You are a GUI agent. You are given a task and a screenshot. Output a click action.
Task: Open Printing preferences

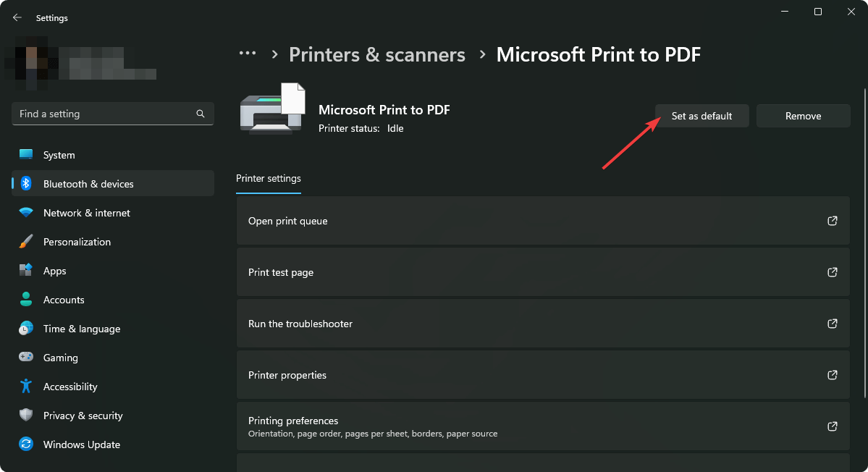click(542, 426)
